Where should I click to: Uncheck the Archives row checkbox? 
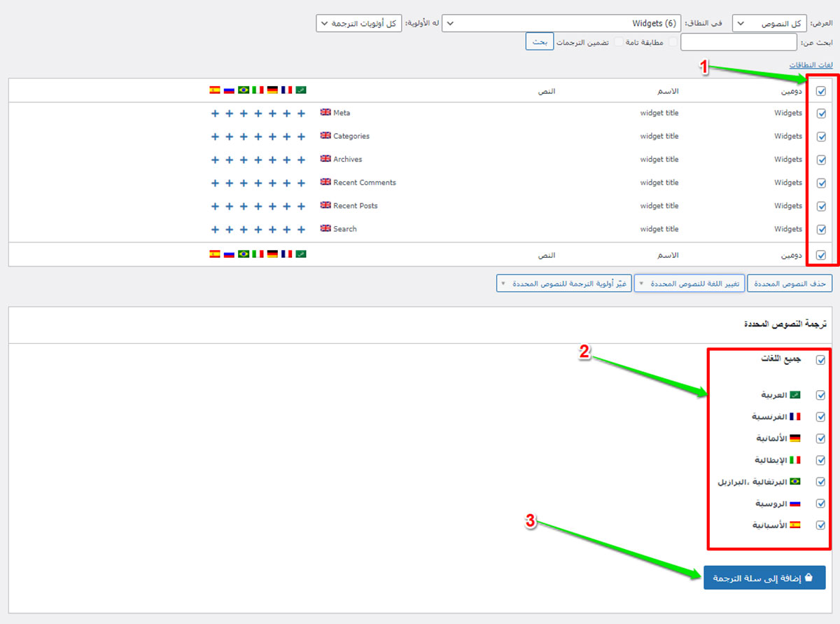pos(821,160)
